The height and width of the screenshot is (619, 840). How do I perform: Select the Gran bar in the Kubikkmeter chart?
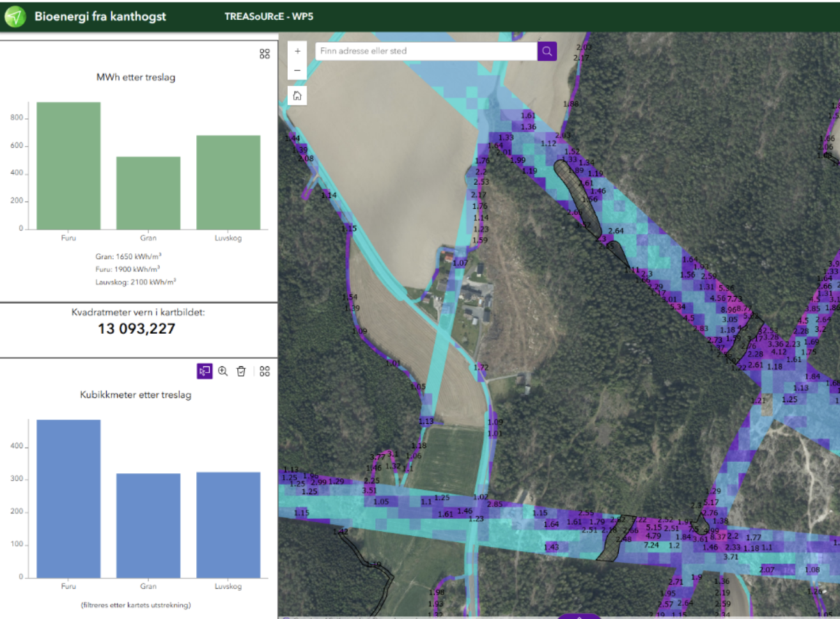click(148, 524)
